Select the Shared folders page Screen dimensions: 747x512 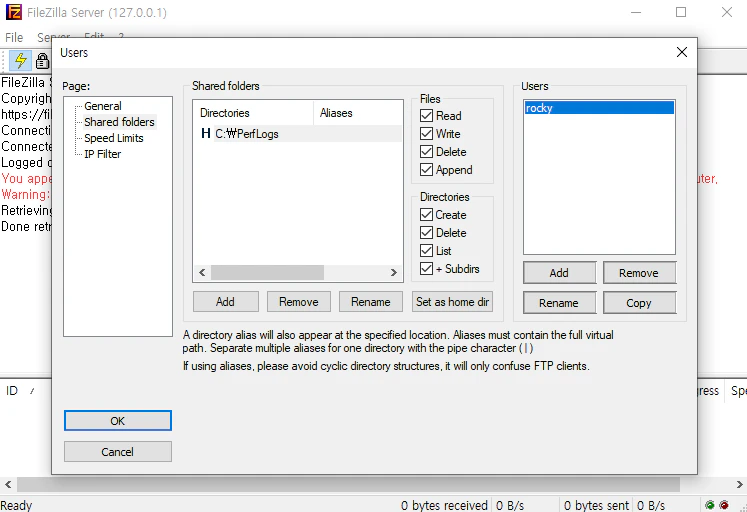tap(120, 122)
